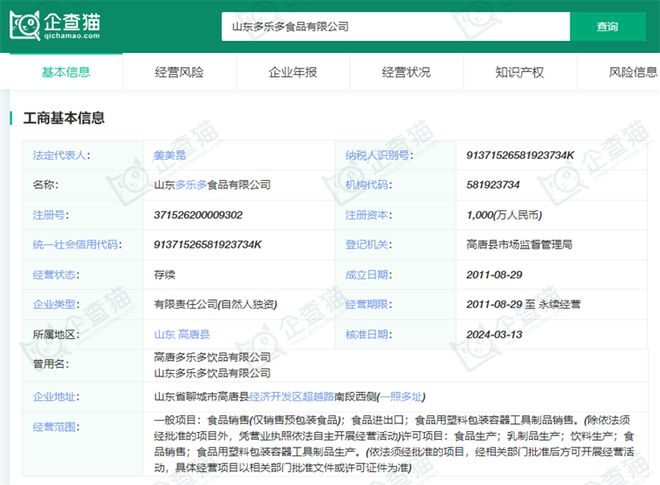
Task: Select the organization code value 581923734
Action: 493,185
